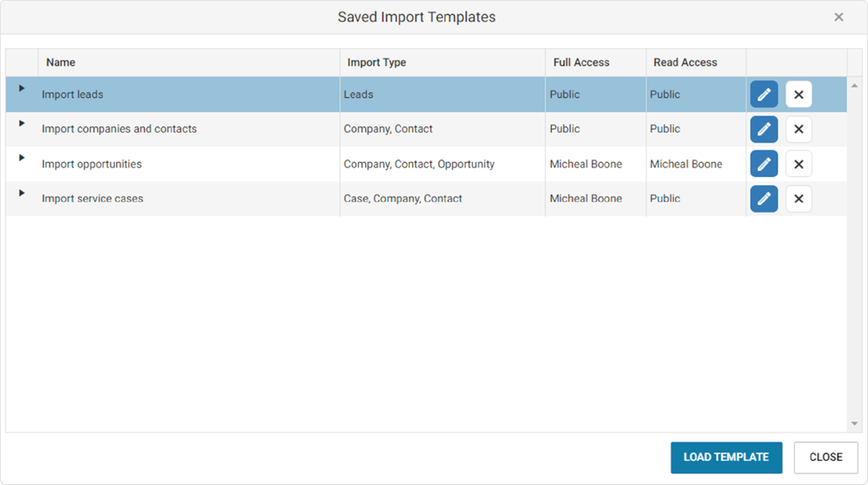Click the scrollbar down arrow
868x485 pixels.
click(x=854, y=424)
